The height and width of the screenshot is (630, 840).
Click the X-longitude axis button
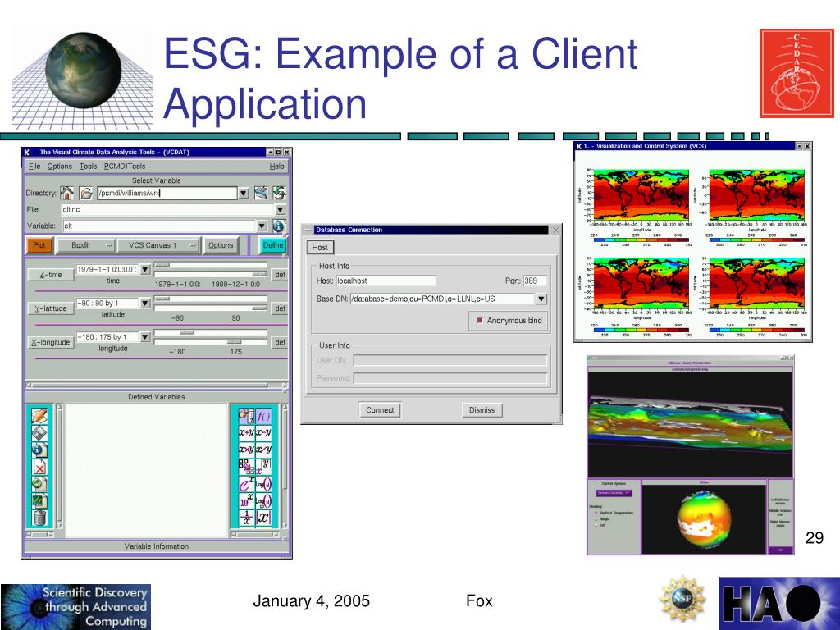coord(51,342)
